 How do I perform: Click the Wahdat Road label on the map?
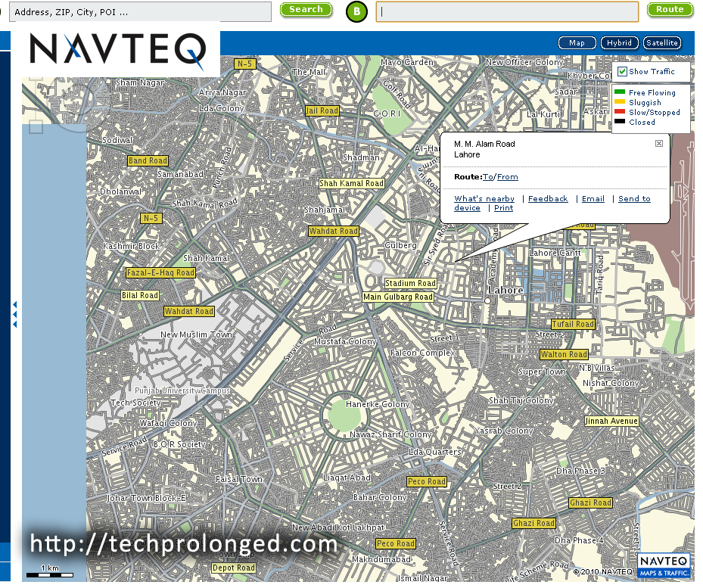coord(333,231)
